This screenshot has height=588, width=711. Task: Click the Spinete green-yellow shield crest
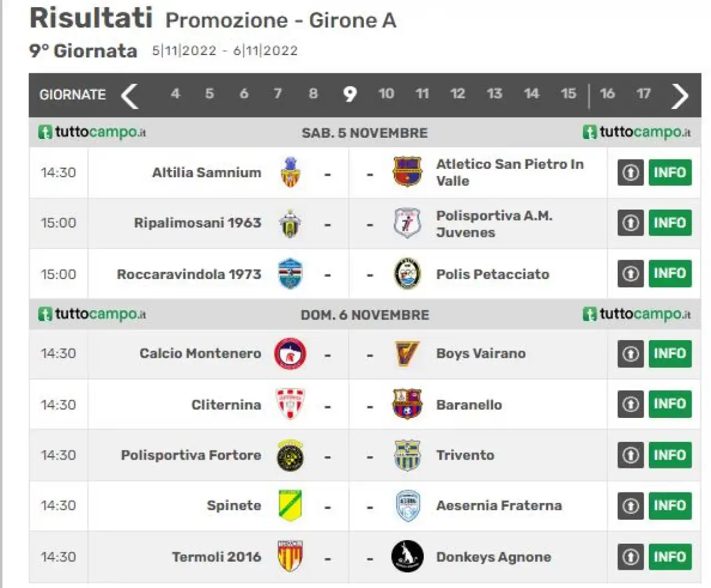click(x=290, y=505)
